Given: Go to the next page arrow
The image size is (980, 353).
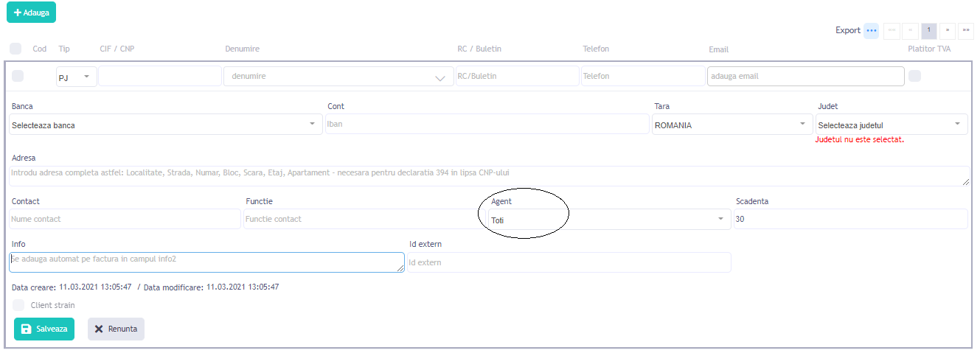Looking at the screenshot, I should tap(947, 30).
